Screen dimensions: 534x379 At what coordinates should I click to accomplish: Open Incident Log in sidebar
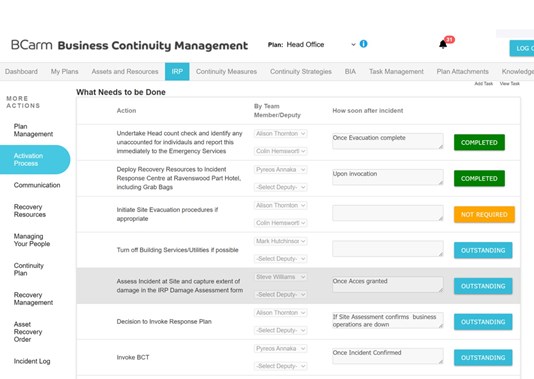(x=32, y=361)
